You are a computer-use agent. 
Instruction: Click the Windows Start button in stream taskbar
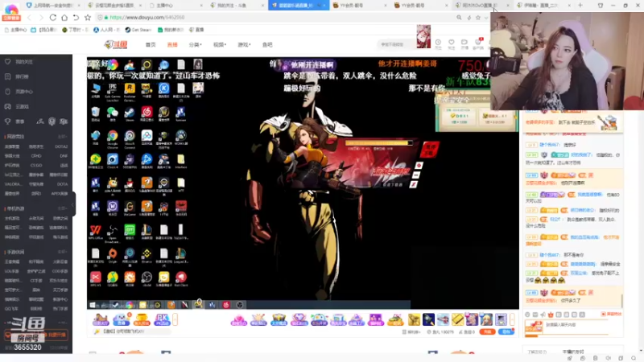[93, 305]
